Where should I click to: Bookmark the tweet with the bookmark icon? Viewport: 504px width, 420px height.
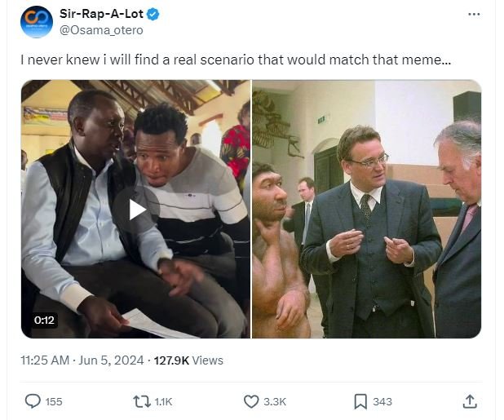(x=360, y=401)
